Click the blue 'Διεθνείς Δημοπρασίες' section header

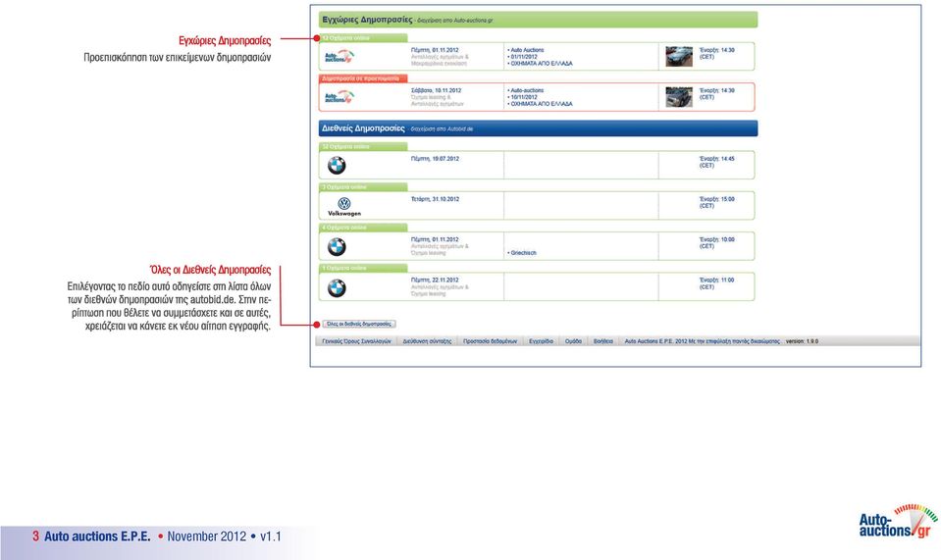tap(538, 128)
